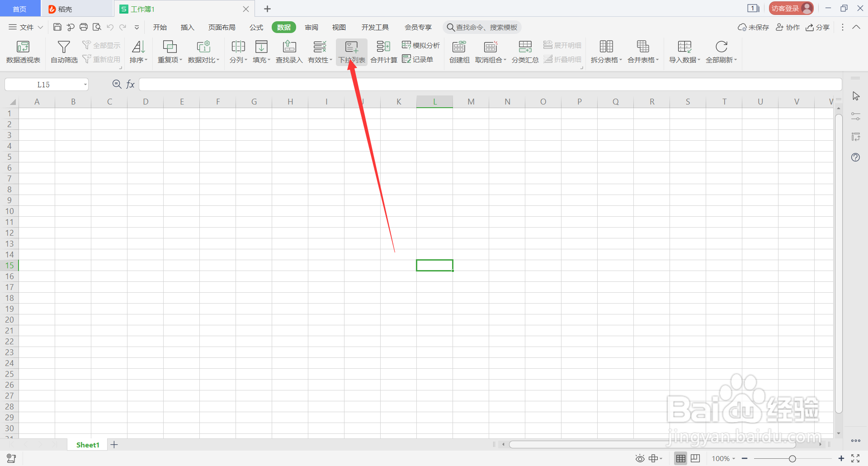
Task: Open Subtotal (分类汇总) tool
Action: coord(525,52)
